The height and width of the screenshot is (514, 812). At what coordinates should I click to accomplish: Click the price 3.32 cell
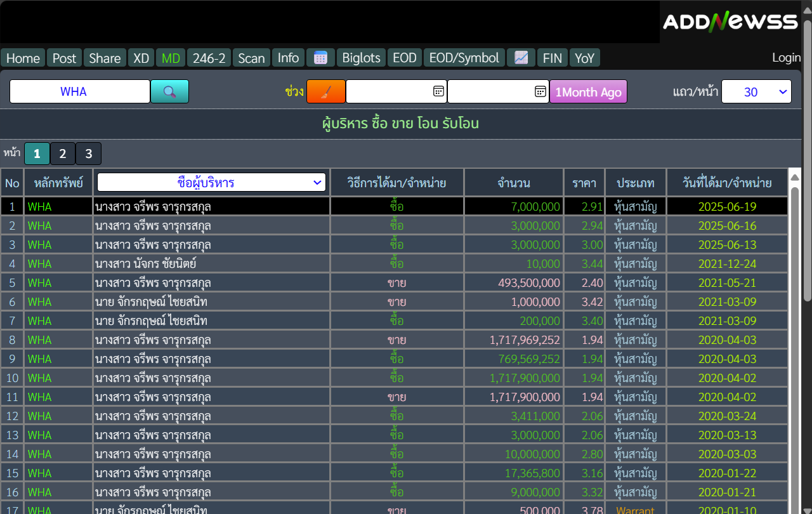pyautogui.click(x=584, y=492)
